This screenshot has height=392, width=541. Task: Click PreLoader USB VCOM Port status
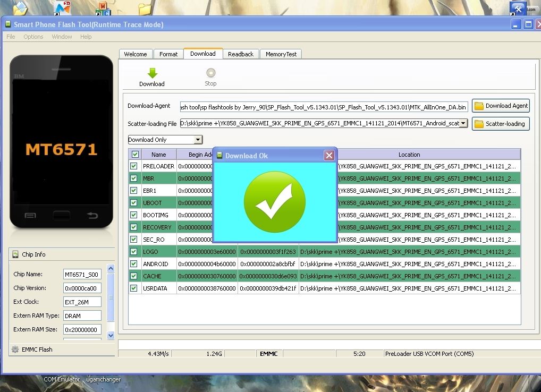429,354
